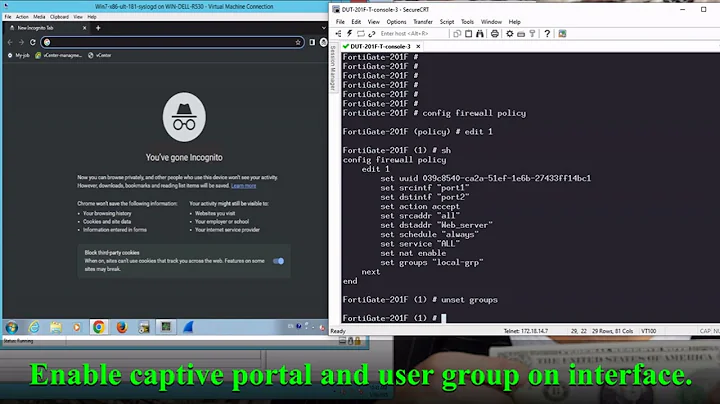
Task: Click the keymap editor icon beside the gear
Action: pos(521,34)
